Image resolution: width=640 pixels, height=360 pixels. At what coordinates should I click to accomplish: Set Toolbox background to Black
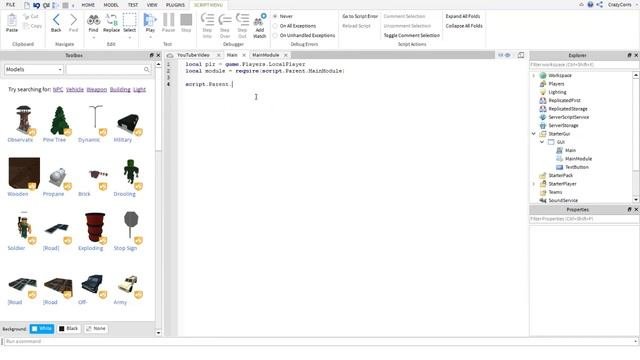(69, 329)
